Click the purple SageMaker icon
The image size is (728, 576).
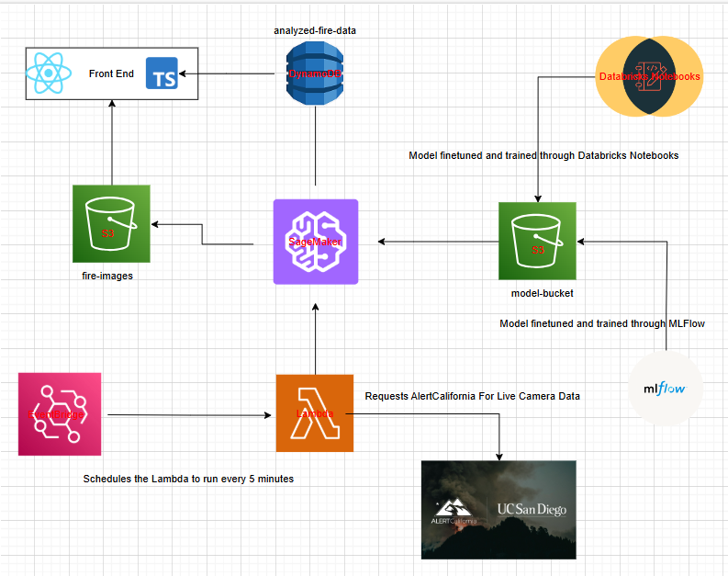click(x=316, y=242)
